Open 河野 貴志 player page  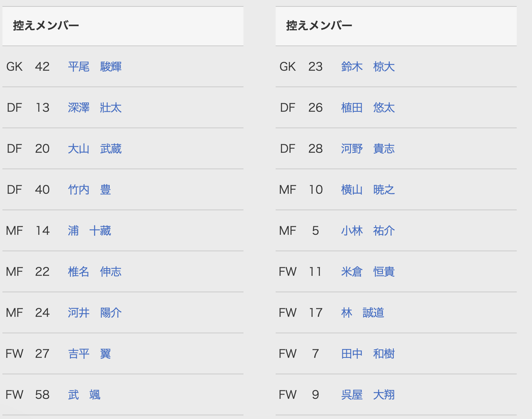coord(368,149)
